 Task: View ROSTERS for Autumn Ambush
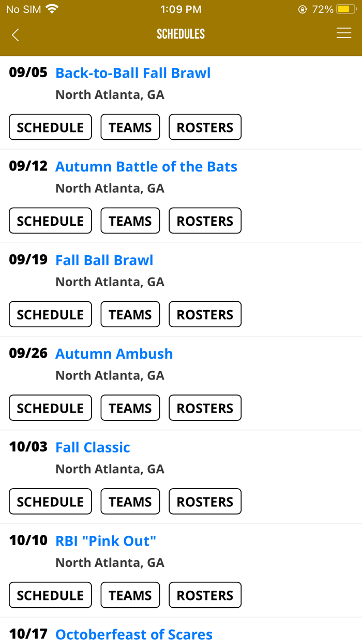pos(205,408)
